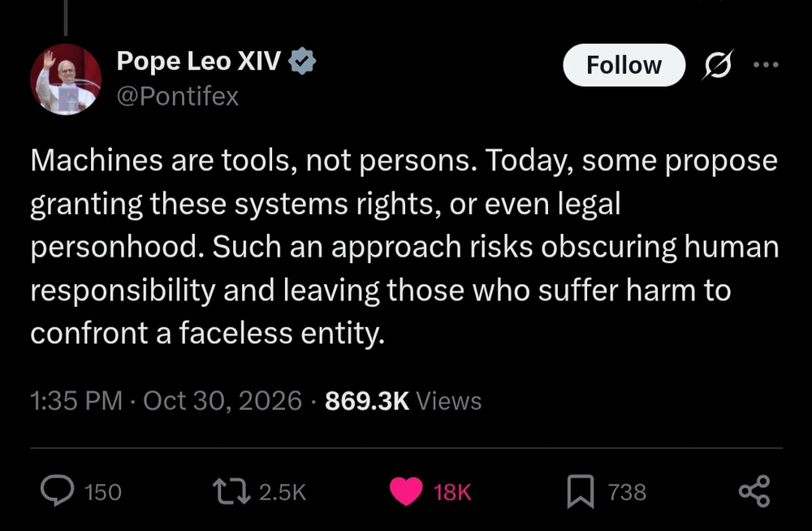Click the tweet text about machines
The width and height of the screenshot is (812, 531).
(404, 247)
